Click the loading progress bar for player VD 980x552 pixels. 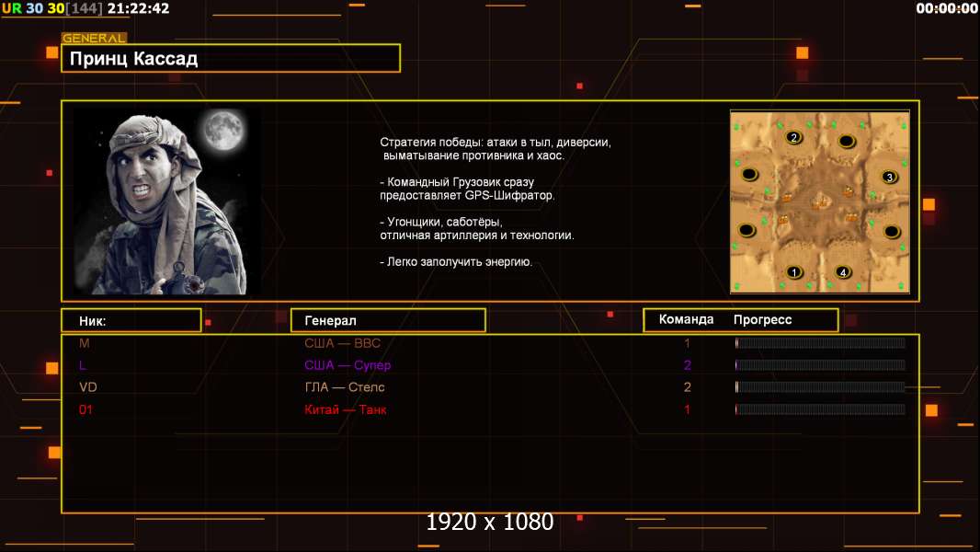coord(820,387)
